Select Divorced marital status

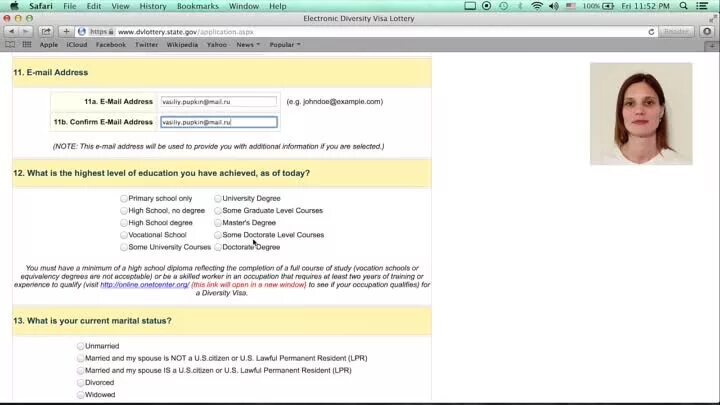[80, 382]
